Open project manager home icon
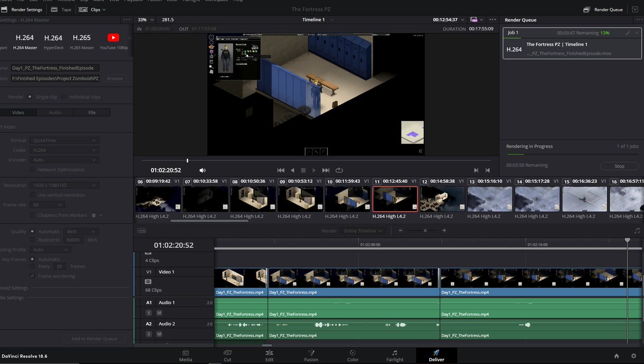 tap(617, 355)
